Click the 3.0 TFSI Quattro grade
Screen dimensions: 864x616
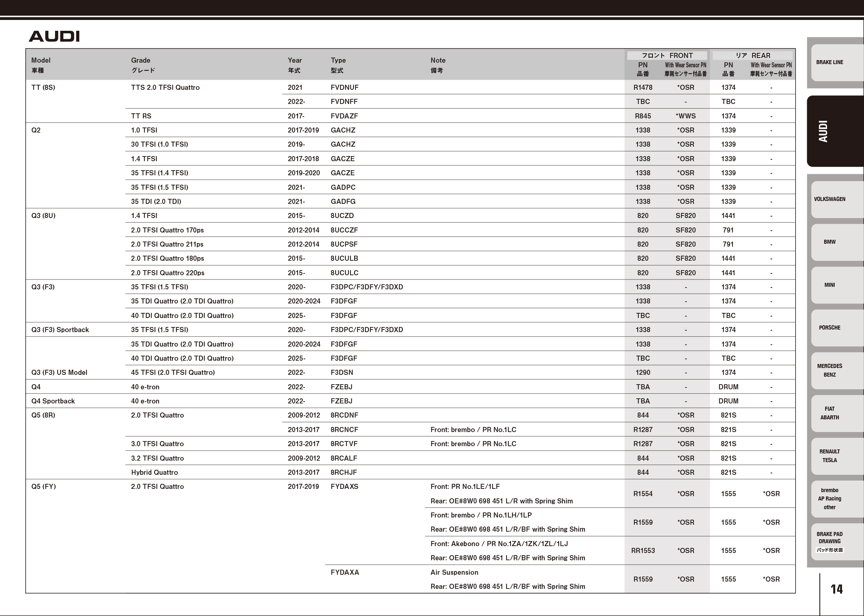coord(158,444)
